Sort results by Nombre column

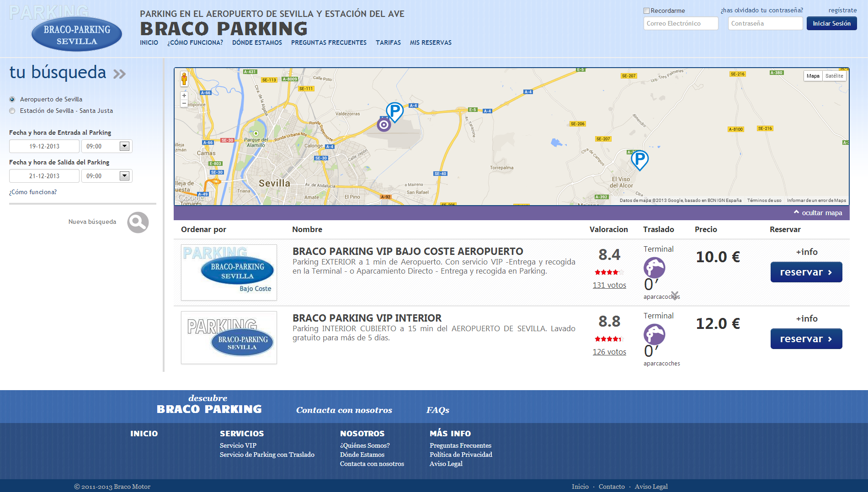[307, 229]
